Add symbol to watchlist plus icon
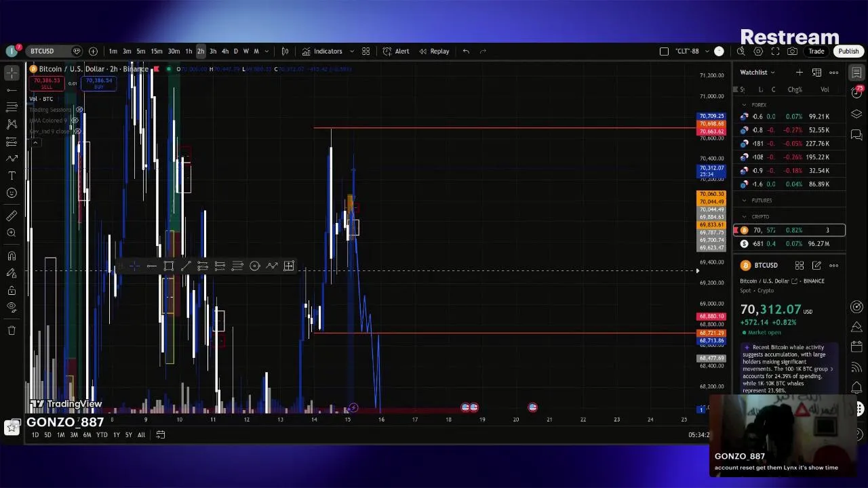 pyautogui.click(x=800, y=72)
